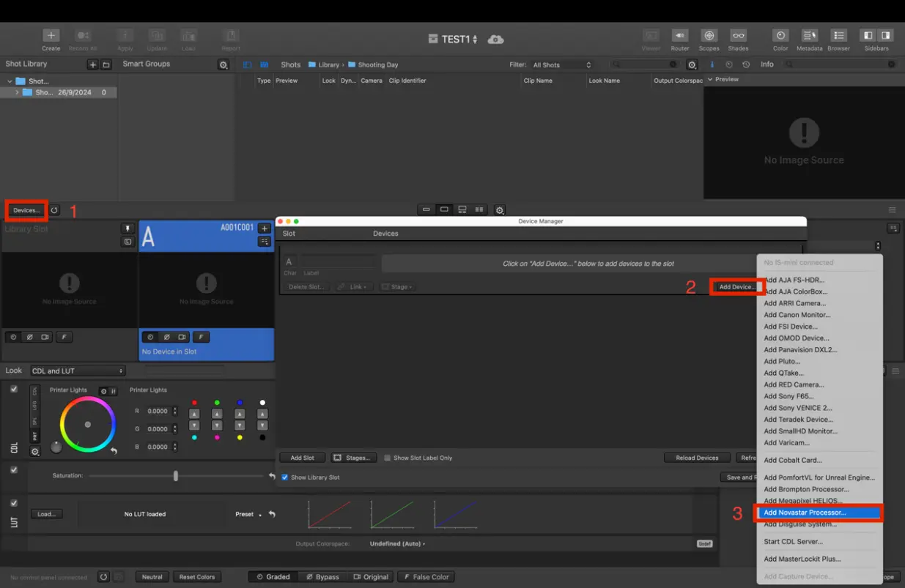Open the Browser panel icon
This screenshot has width=905, height=588.
(838, 36)
